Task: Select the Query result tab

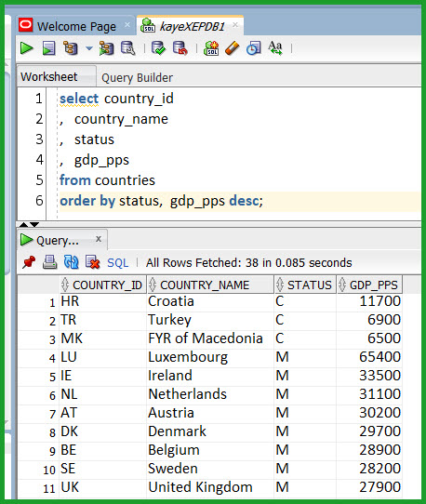Action: (58, 240)
